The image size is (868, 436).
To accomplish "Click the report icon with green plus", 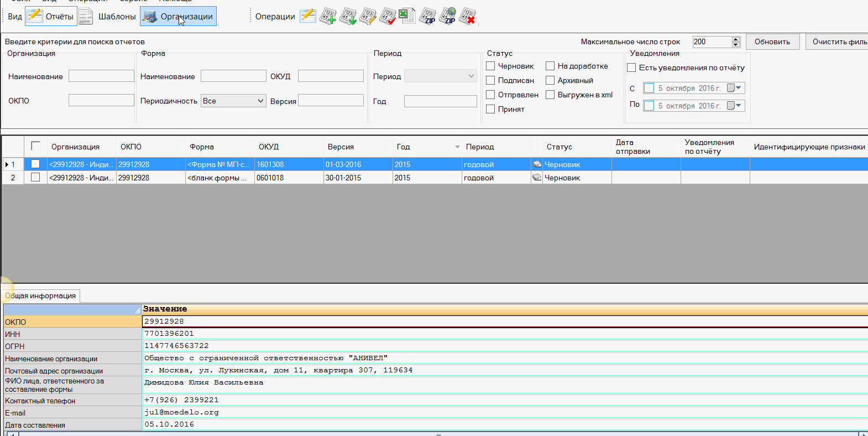I will (x=328, y=17).
